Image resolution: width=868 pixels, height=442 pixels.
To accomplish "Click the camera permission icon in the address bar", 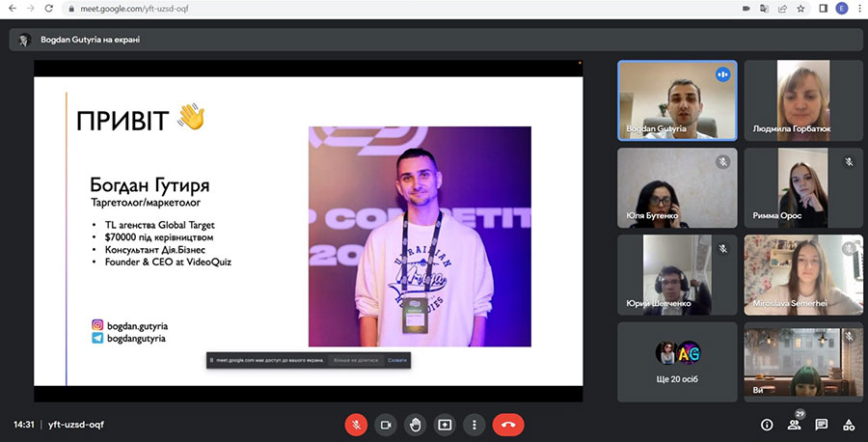I will click(x=746, y=9).
